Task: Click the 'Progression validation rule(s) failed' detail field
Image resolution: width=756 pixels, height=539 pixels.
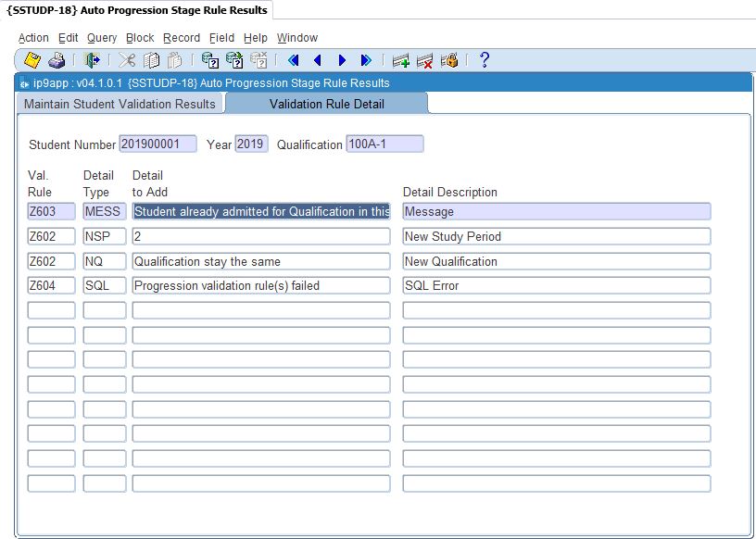Action: click(260, 286)
